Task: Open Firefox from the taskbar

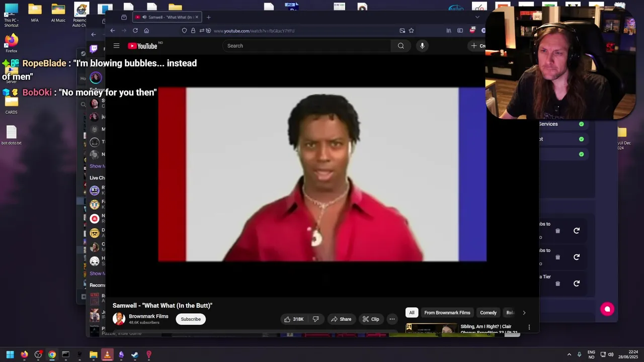Action: pos(24,354)
